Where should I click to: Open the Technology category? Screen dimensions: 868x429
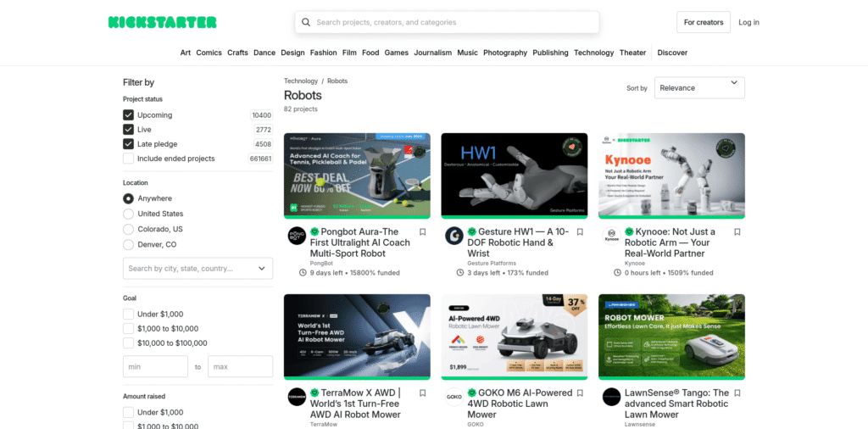point(594,53)
